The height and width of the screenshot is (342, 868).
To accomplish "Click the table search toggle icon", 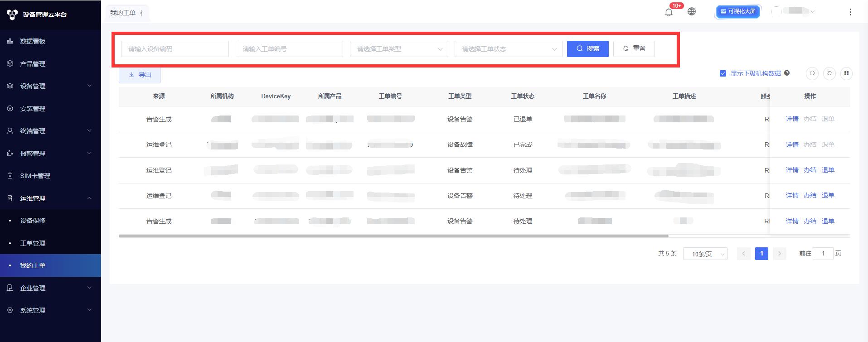I will (x=812, y=73).
